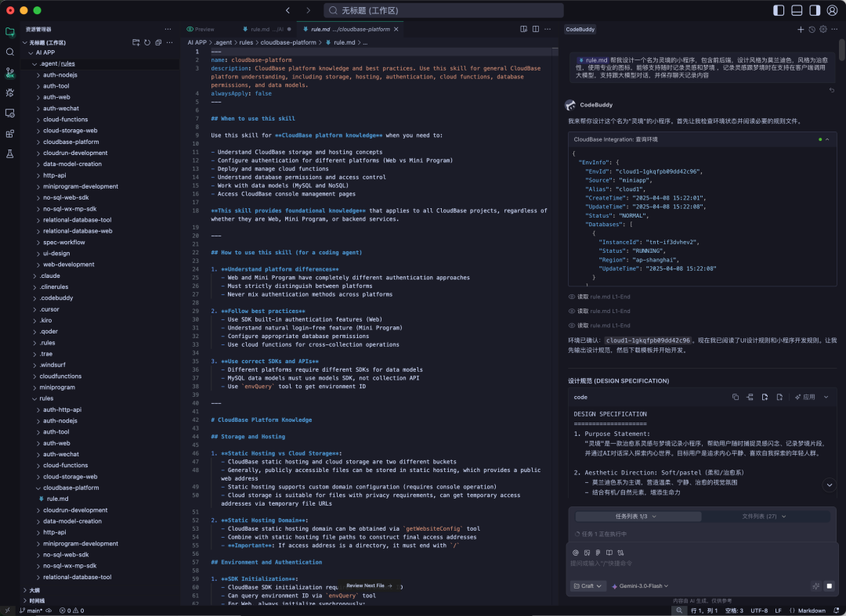
Task: Open Source Control view with 10K badge
Action: point(9,73)
